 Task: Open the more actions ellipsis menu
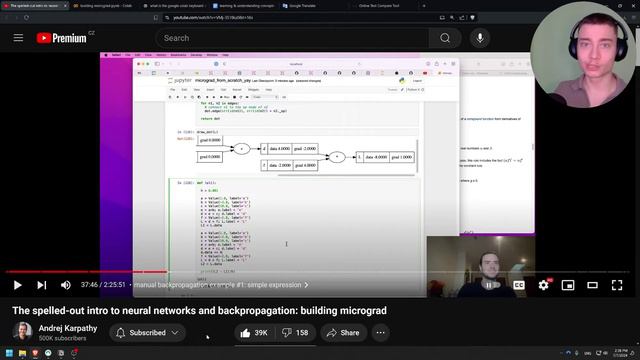coord(380,333)
